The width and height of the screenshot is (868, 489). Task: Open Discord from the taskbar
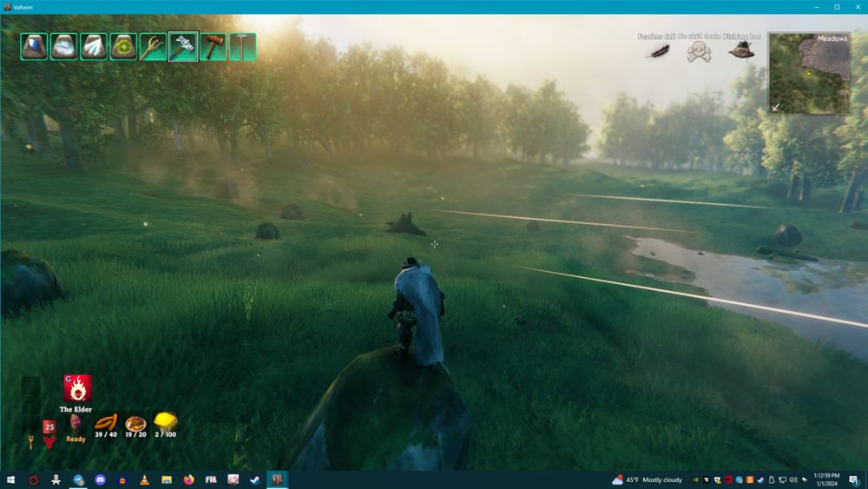click(100, 479)
